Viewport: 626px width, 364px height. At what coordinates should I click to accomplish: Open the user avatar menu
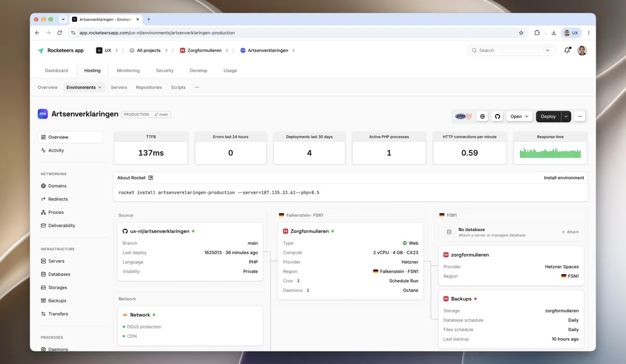point(582,50)
